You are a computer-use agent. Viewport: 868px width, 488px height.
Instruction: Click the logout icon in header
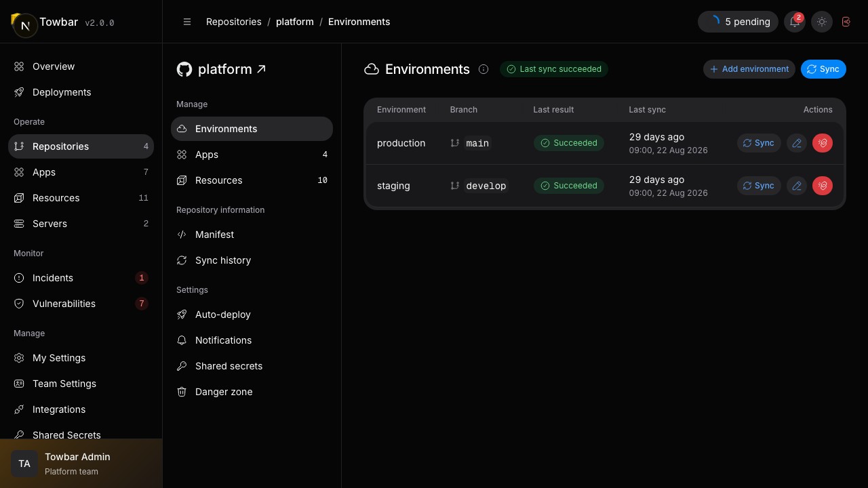tap(846, 22)
